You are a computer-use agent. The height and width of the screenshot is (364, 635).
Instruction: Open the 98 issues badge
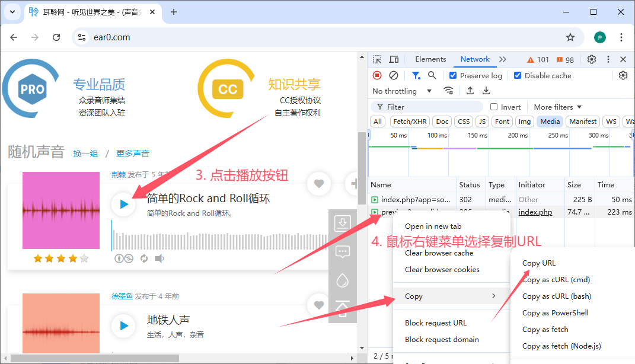pyautogui.click(x=566, y=60)
